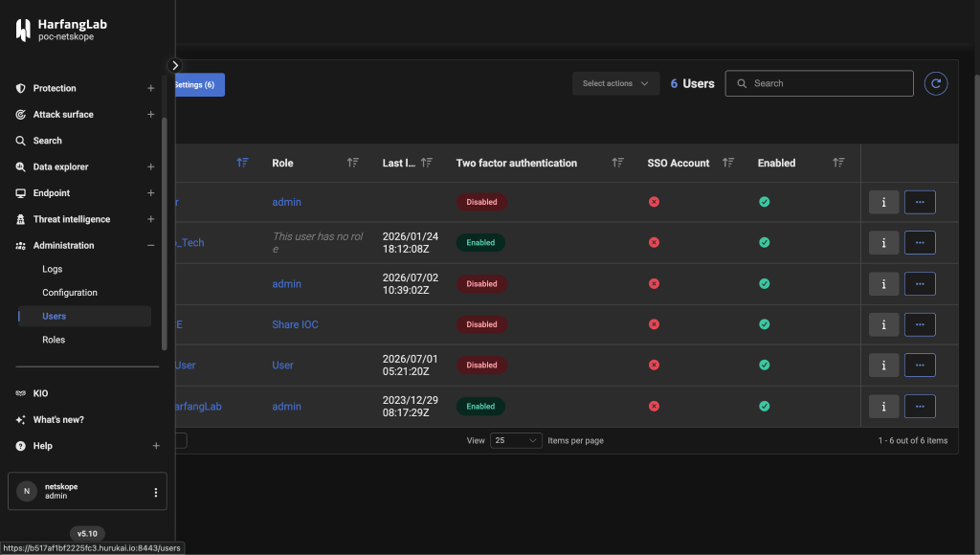Screen dimensions: 980x555
Task: Click the Enabled checkmark in first row
Action: click(764, 202)
